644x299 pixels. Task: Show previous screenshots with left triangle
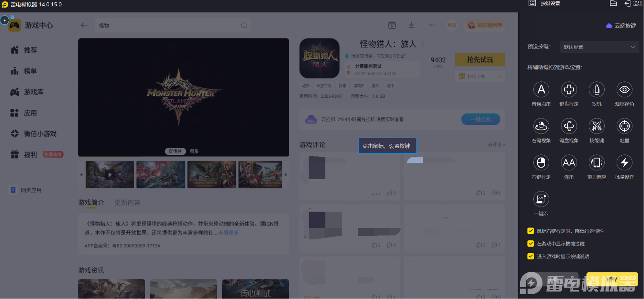coord(81,175)
